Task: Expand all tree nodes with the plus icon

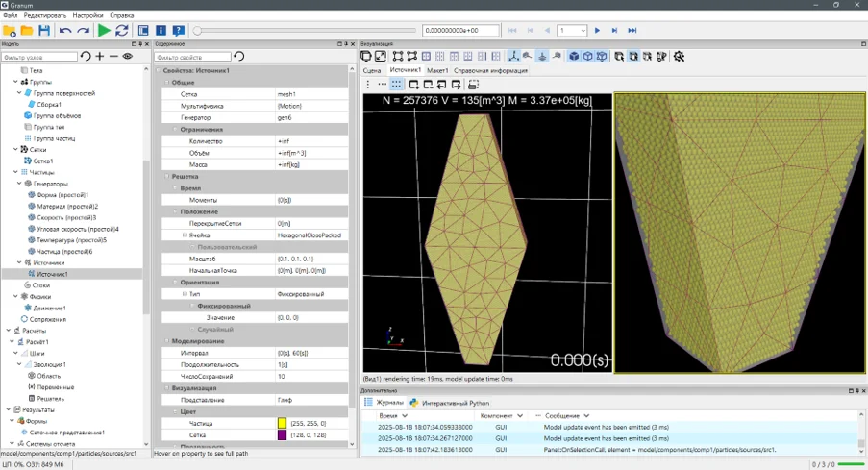Action: 100,56
